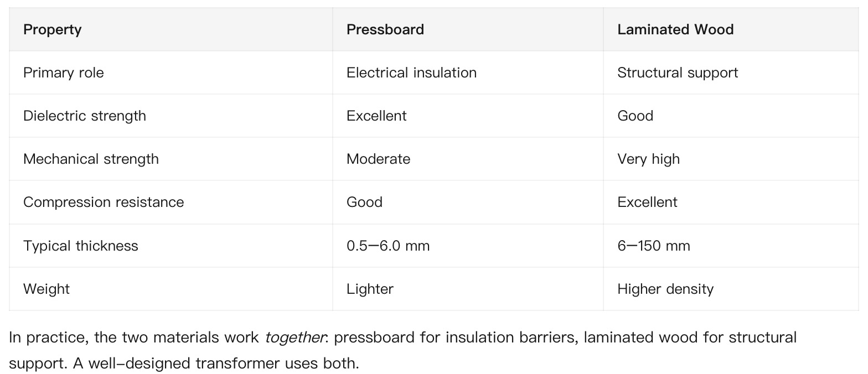Click the Lighter cell
The width and height of the screenshot is (868, 374).
370,289
